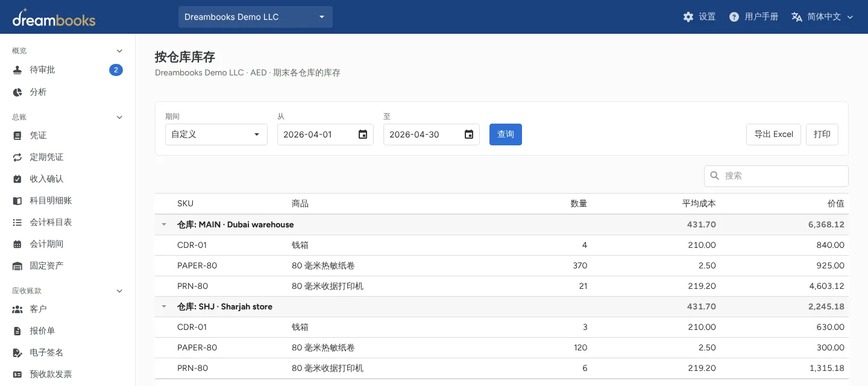Open the 至 date calendar picker
868x386 pixels.
pos(469,134)
